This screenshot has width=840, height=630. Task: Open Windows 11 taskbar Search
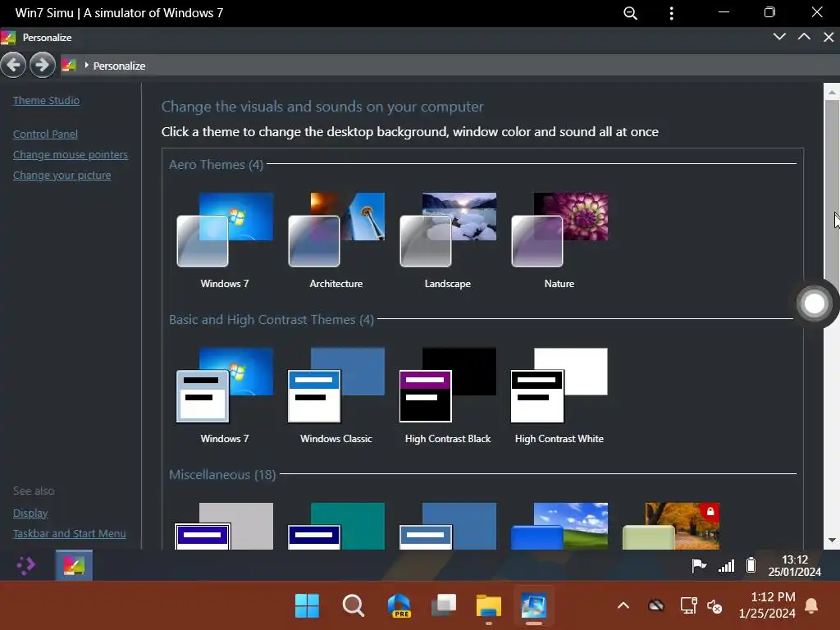pyautogui.click(x=353, y=606)
